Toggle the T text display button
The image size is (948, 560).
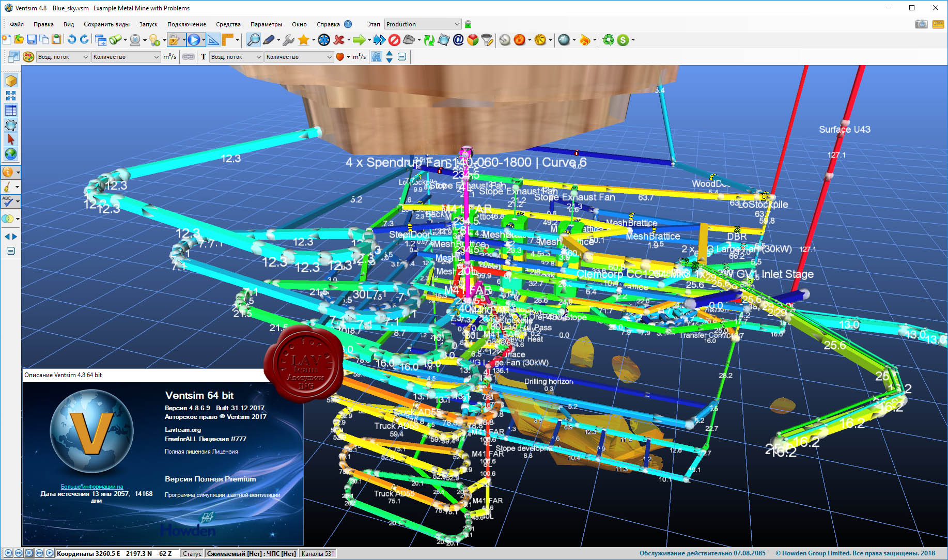pyautogui.click(x=203, y=57)
